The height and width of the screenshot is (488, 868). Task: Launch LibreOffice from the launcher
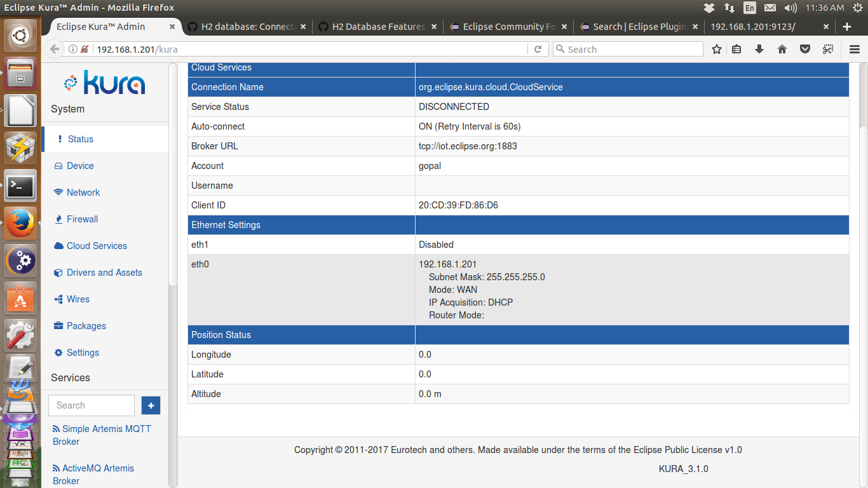coord(21,112)
